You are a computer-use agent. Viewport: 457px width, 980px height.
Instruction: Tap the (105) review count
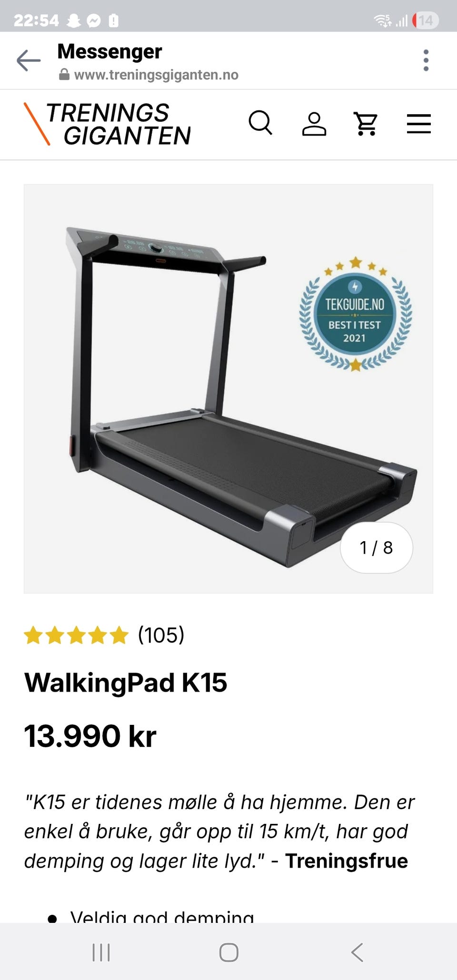(x=161, y=635)
